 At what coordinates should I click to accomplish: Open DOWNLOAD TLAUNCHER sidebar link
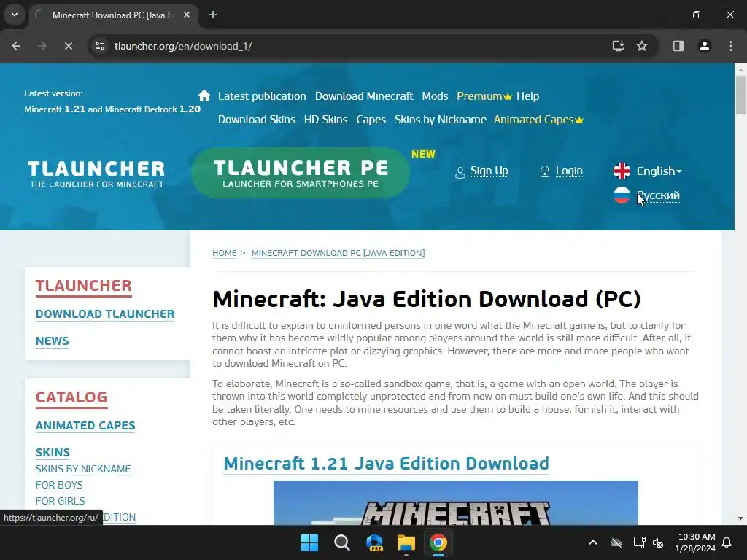point(105,314)
